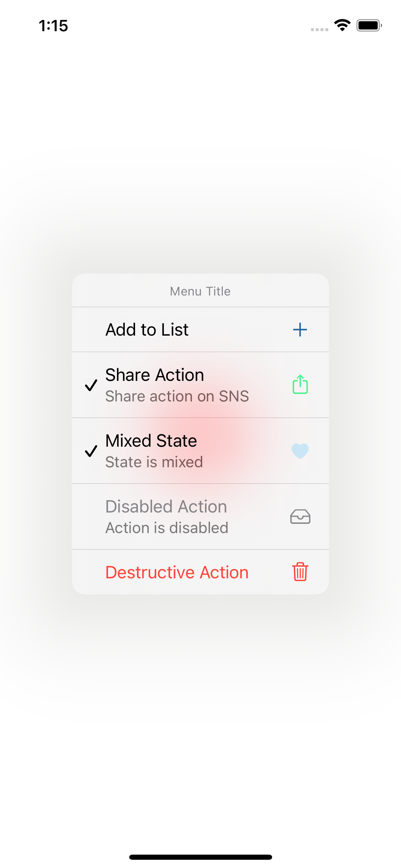Tap the cellular signal dots indicator
This screenshot has width=401, height=868.
pyautogui.click(x=319, y=29)
